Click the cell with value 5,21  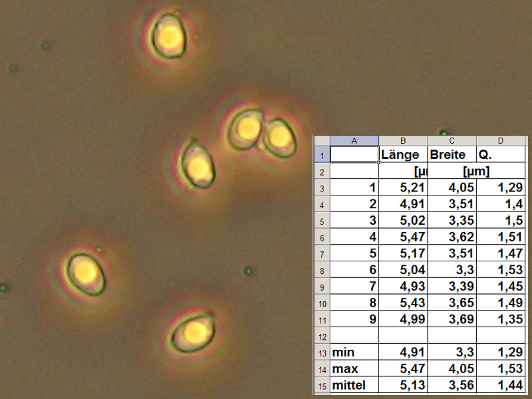[403, 188]
